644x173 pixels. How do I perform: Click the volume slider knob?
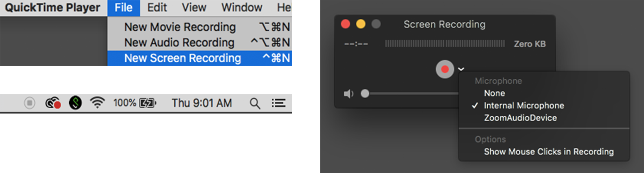(365, 94)
